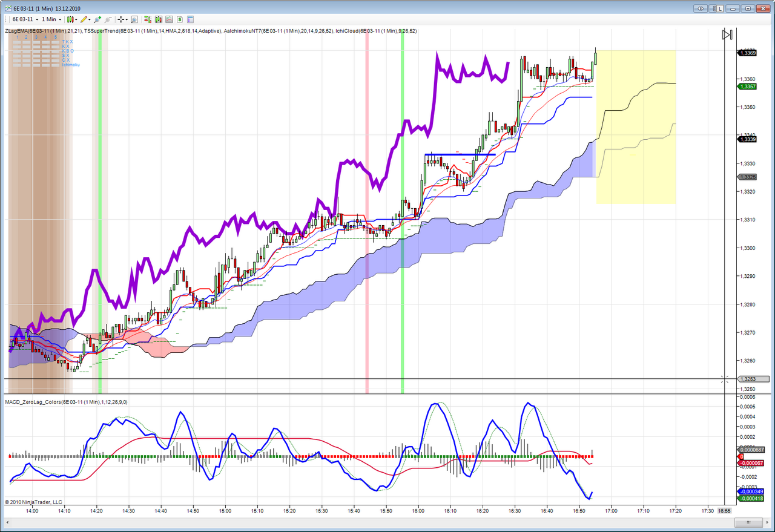This screenshot has height=532, width=775.
Task: Open the data series bars icon
Action: tap(159, 19)
